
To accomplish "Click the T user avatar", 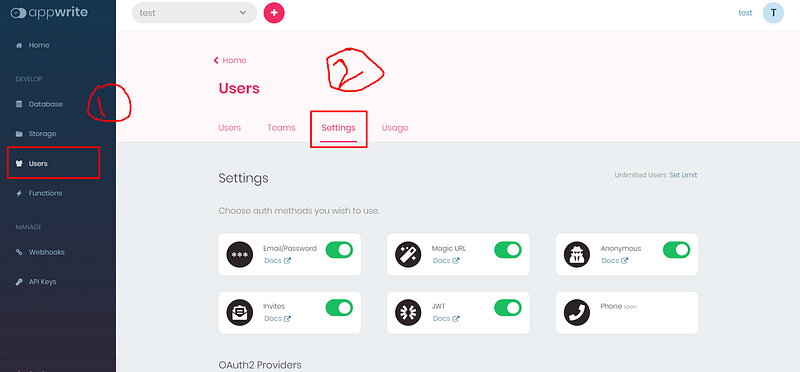I will point(773,13).
